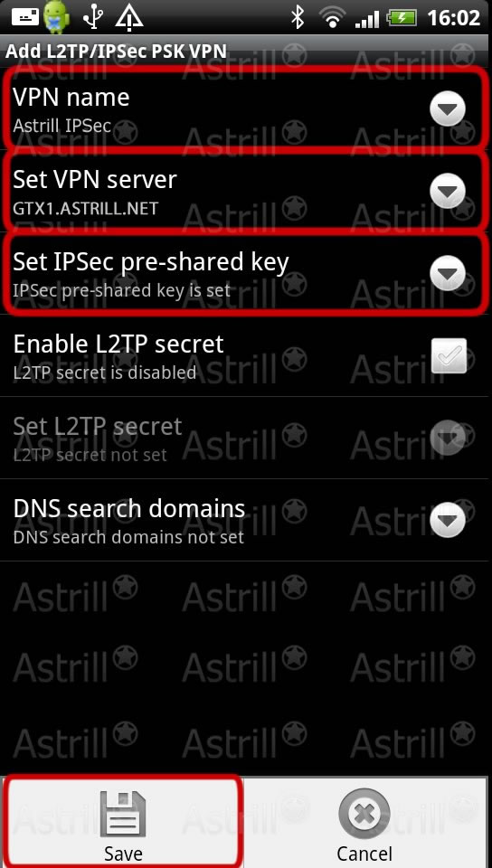Tap the Cancel X icon
Screen dimensions: 492x868
364,815
